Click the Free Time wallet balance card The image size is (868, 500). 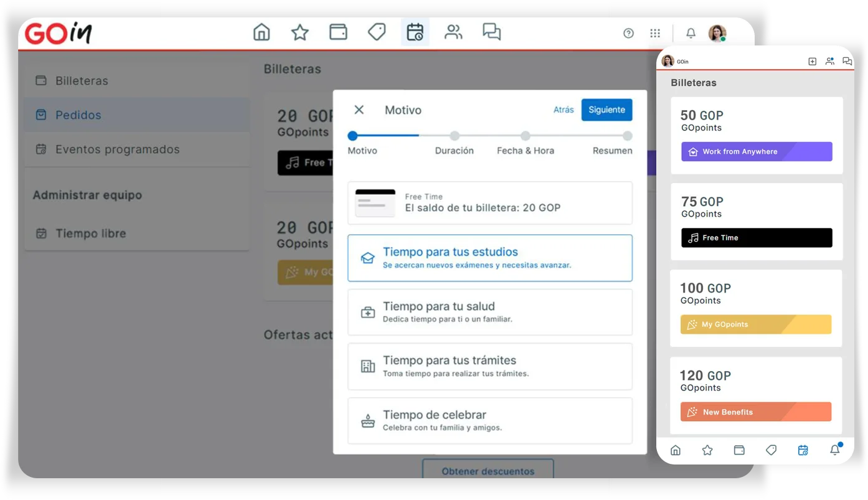click(x=490, y=203)
